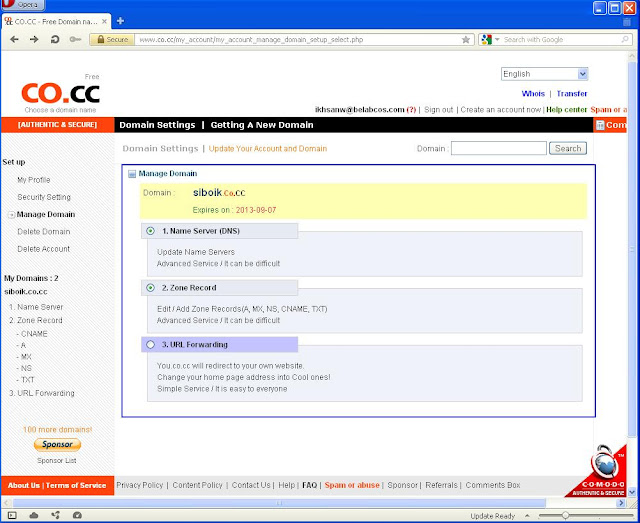The height and width of the screenshot is (523, 640).
Task: Open the Comments Box footer link
Action: (493, 485)
